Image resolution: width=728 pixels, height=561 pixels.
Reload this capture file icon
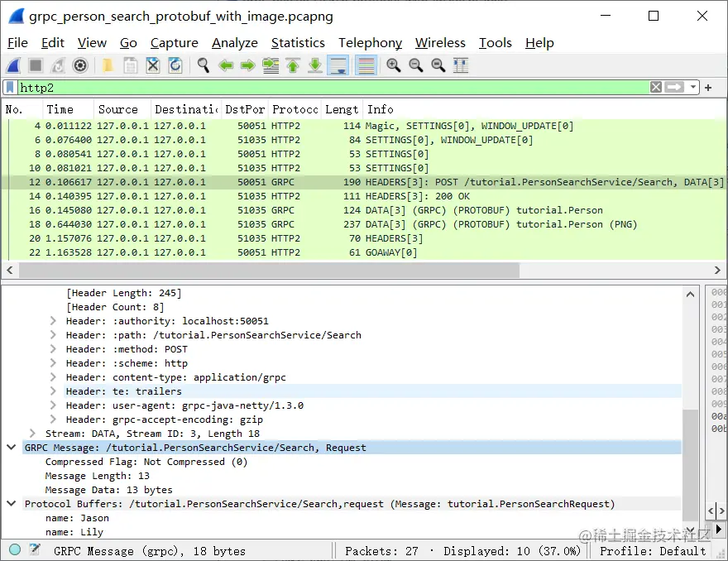[175, 65]
